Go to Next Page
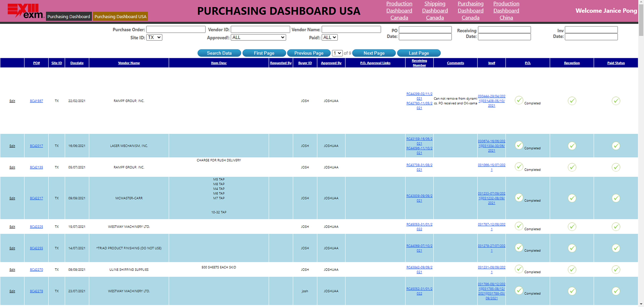 (x=374, y=53)
